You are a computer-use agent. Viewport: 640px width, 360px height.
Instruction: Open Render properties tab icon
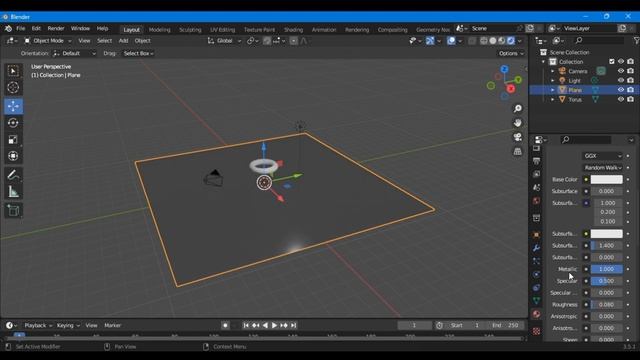point(536,148)
